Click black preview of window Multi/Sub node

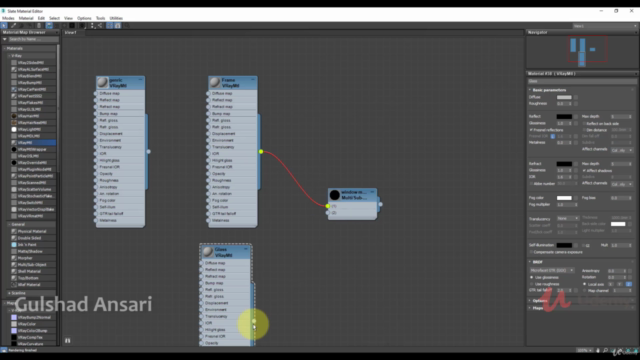coord(335,195)
